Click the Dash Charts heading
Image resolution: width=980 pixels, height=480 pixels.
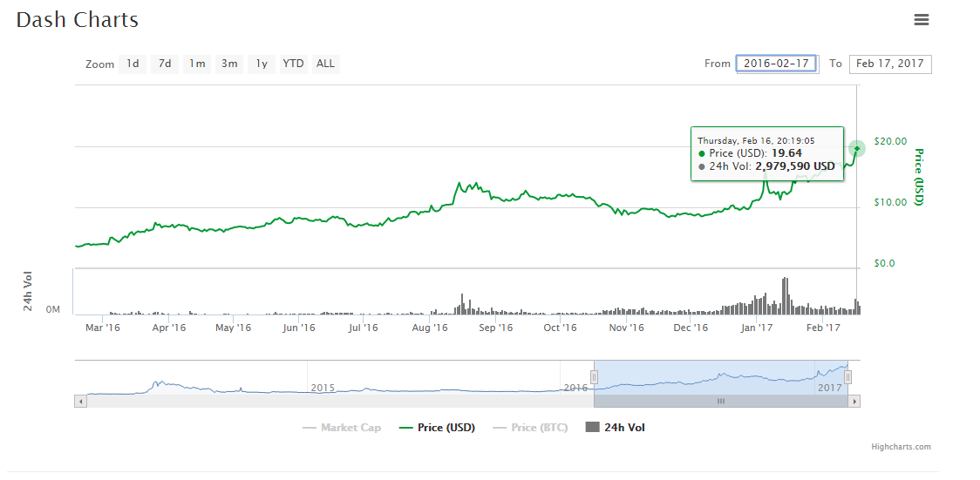coord(77,20)
